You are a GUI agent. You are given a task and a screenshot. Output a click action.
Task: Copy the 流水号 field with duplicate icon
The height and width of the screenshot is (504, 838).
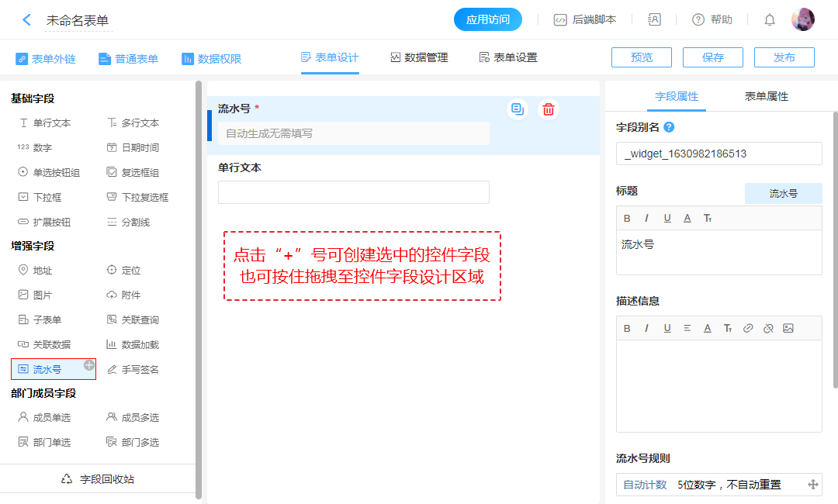coord(518,109)
